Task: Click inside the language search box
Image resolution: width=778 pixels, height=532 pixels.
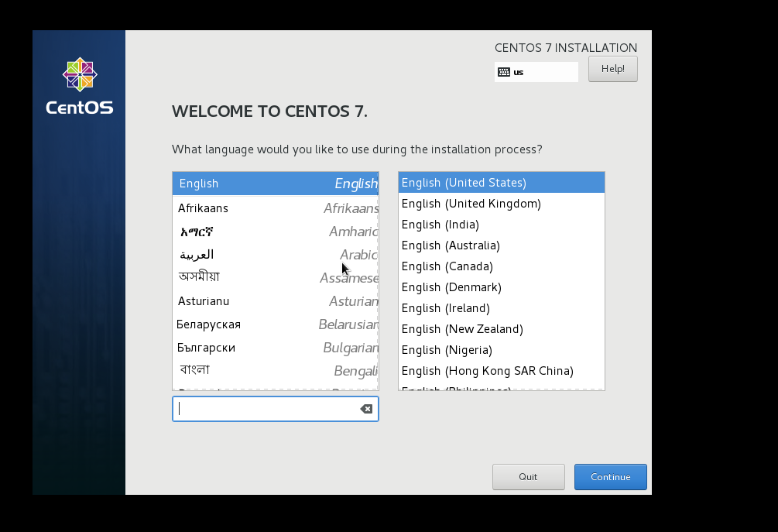Action: 263,409
